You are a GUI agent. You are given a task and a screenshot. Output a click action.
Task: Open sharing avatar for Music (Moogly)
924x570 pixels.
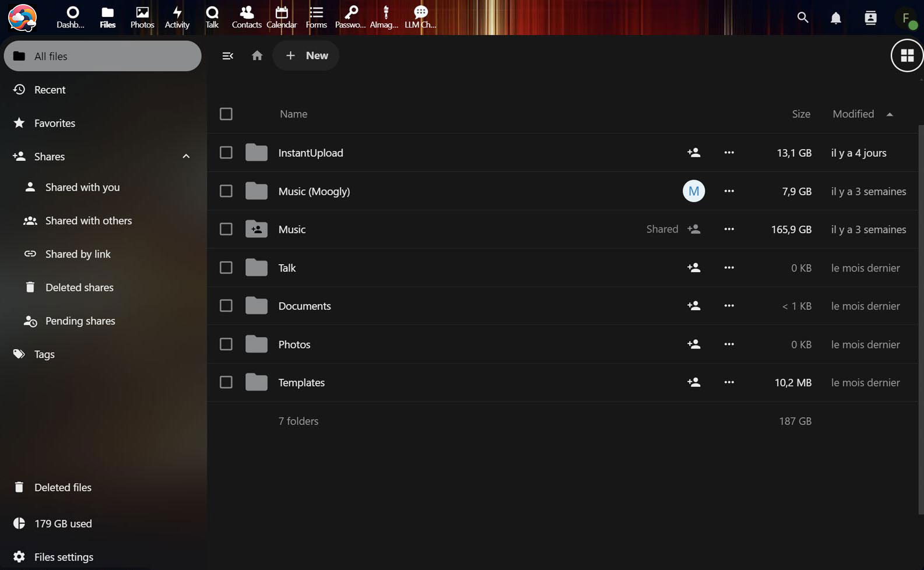(x=694, y=191)
